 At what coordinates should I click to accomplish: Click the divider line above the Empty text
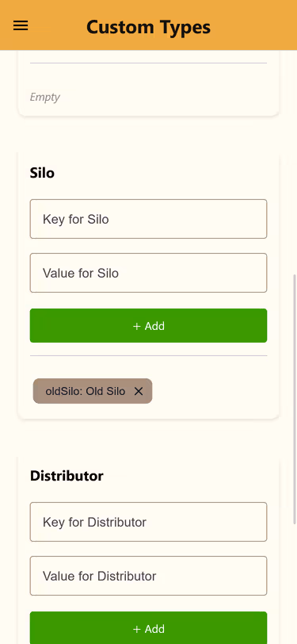pos(149,63)
